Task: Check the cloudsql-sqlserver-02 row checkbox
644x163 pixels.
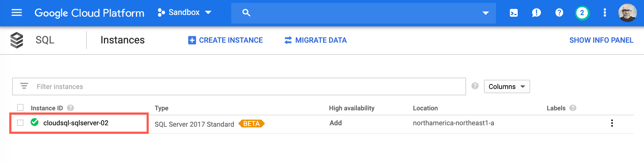Action: [x=20, y=123]
